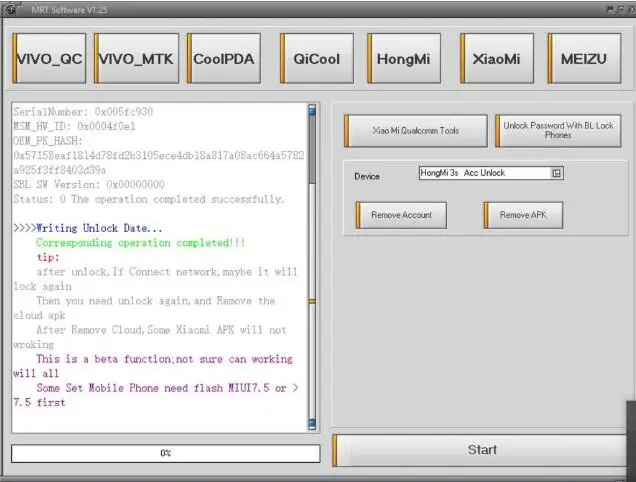636x482 pixels.
Task: Click the 'MSM_HW_ID' log line
Action: point(75,126)
